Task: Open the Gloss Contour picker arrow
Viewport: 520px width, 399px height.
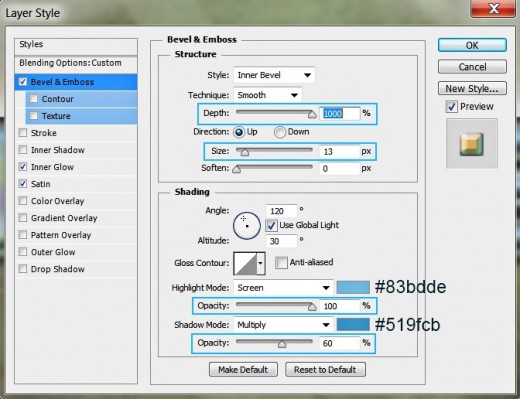Action: pyautogui.click(x=261, y=263)
